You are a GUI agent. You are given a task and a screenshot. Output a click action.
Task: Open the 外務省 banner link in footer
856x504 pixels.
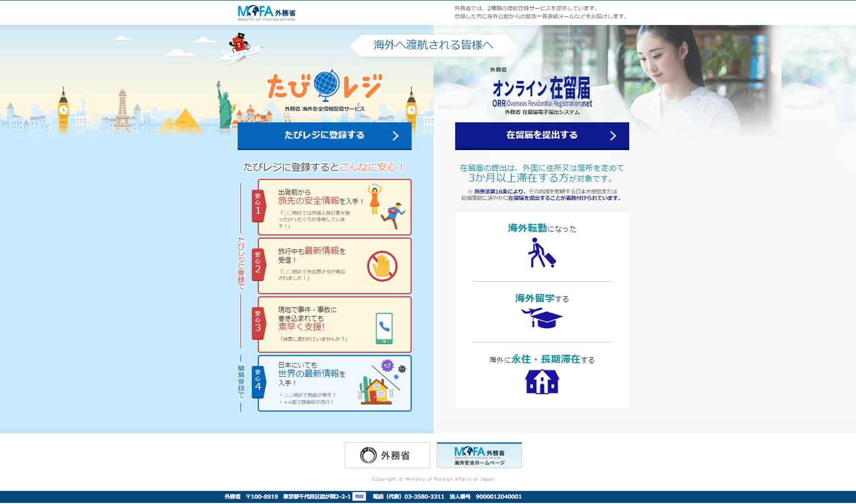(x=387, y=455)
